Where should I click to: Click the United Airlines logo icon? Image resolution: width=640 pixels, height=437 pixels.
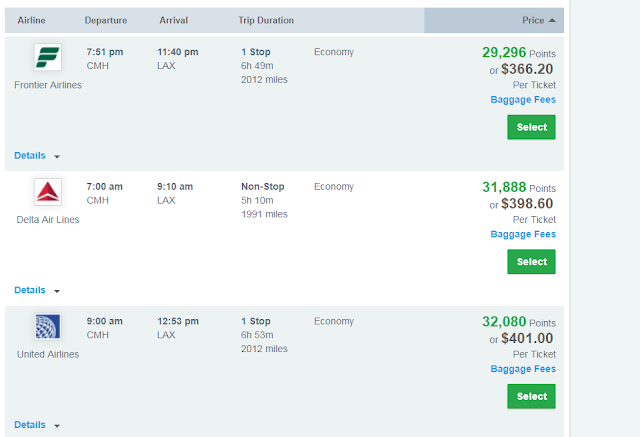48,326
